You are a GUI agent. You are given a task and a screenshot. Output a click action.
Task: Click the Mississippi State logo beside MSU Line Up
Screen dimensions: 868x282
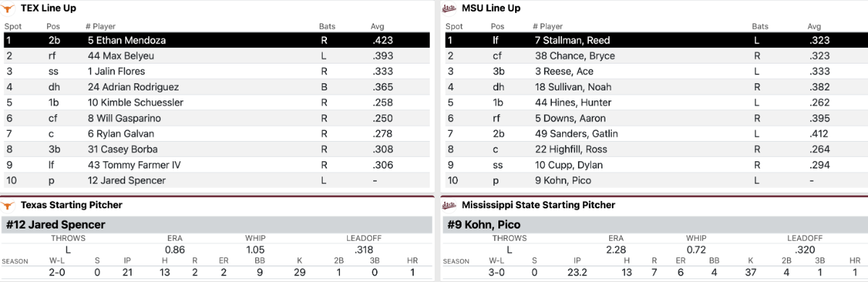tap(448, 8)
